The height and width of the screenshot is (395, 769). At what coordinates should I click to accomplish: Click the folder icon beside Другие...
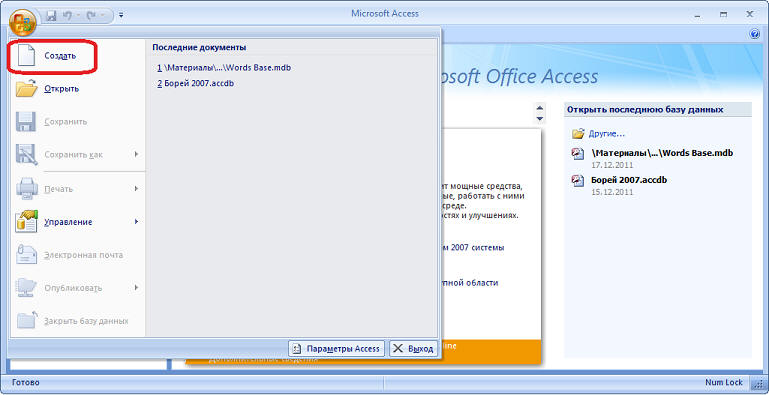pos(578,133)
